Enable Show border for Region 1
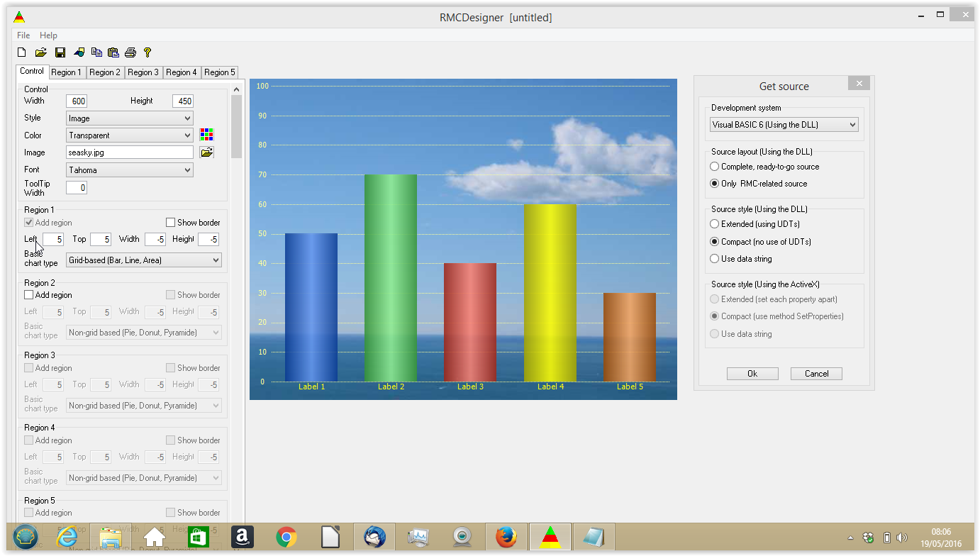The height and width of the screenshot is (556, 980). point(170,223)
